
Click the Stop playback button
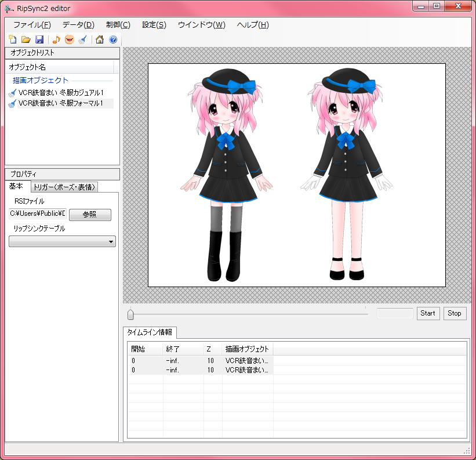coord(455,313)
